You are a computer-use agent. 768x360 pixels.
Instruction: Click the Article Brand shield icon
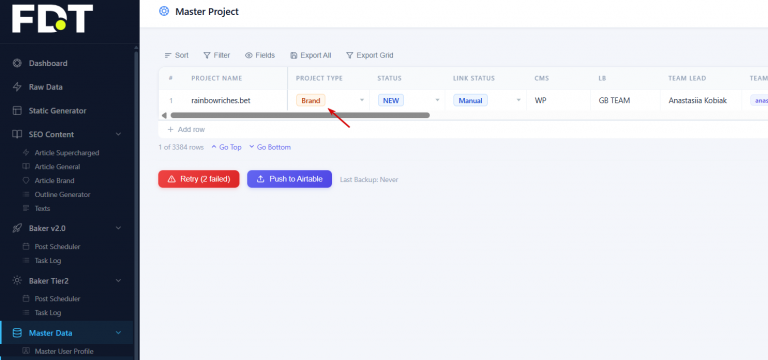pyautogui.click(x=26, y=181)
